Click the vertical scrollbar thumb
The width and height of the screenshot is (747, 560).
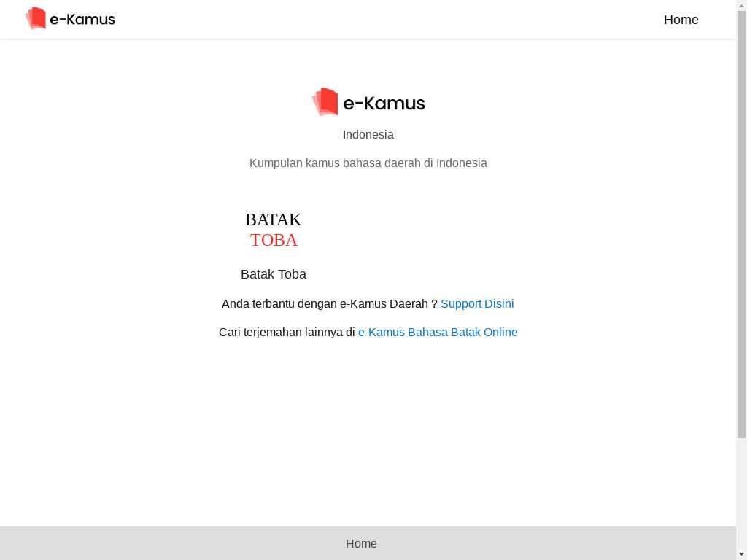pos(741,224)
